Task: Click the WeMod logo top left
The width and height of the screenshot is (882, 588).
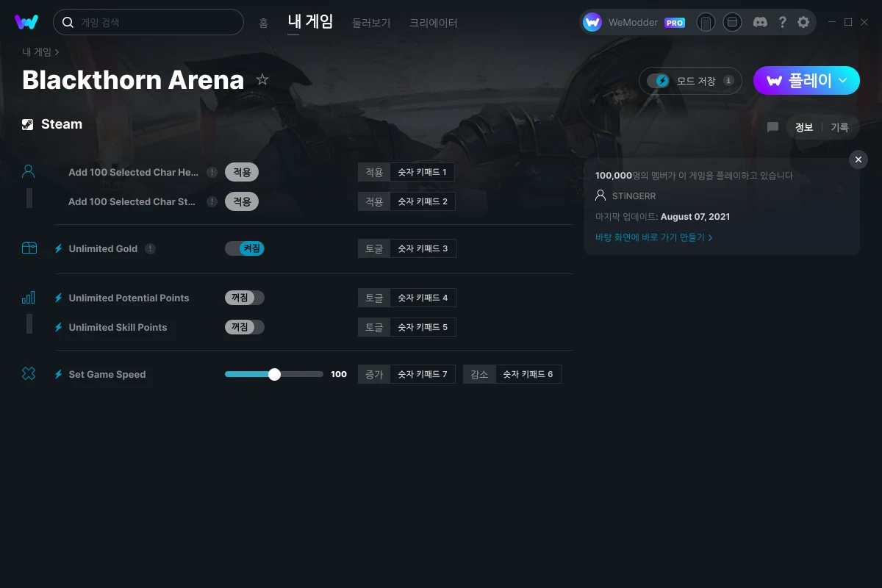Action: pyautogui.click(x=27, y=22)
